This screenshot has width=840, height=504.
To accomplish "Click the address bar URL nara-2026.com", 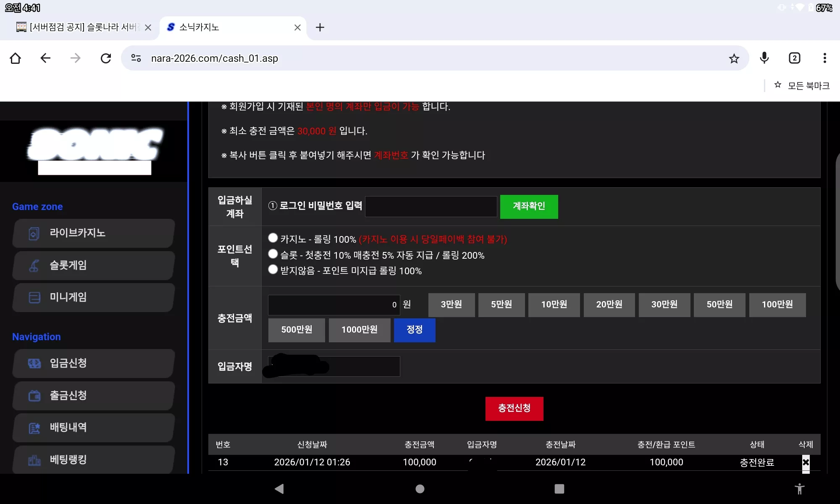I will [215, 58].
